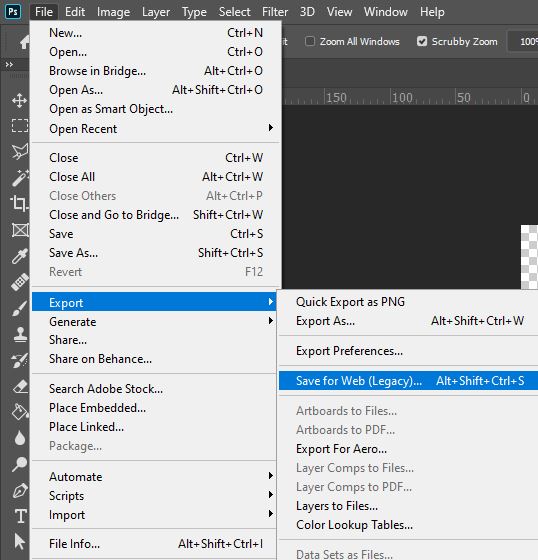Expand the Scripts submenu

click(x=154, y=495)
